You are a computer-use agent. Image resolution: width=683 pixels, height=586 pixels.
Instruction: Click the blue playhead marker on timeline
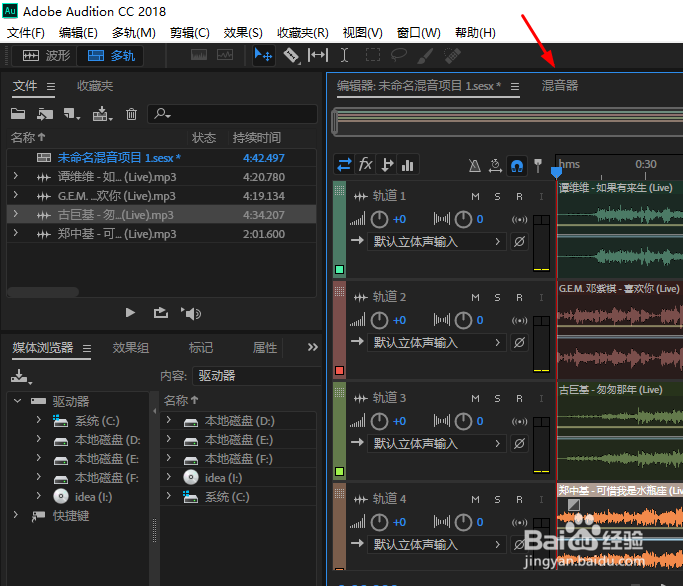tap(556, 172)
